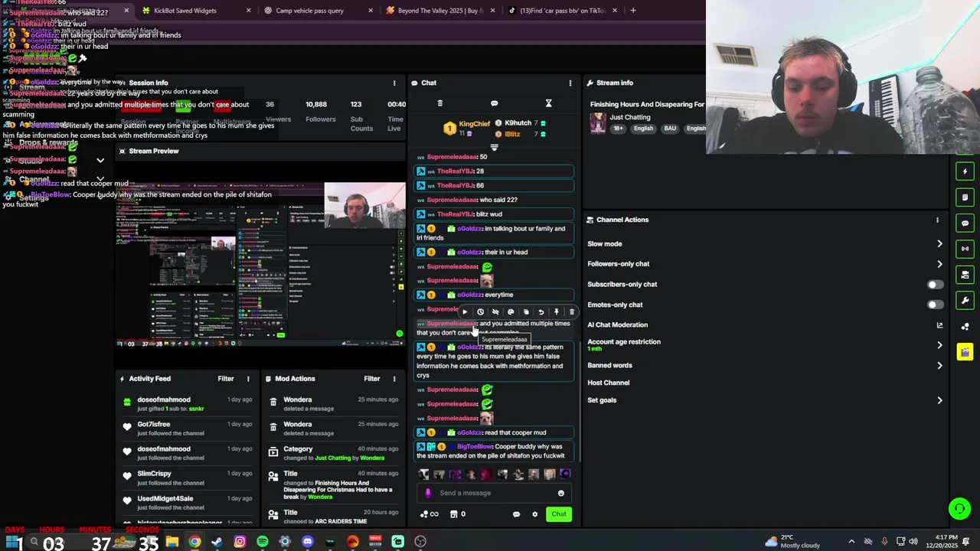Image resolution: width=980 pixels, height=551 pixels.
Task: Click the copy icon in message action bar
Action: (x=526, y=312)
